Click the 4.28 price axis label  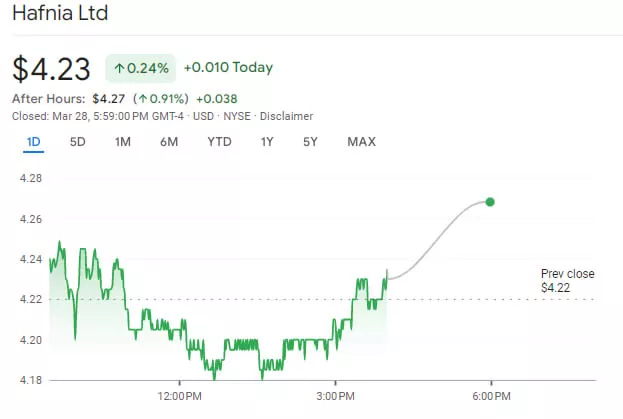[31, 178]
